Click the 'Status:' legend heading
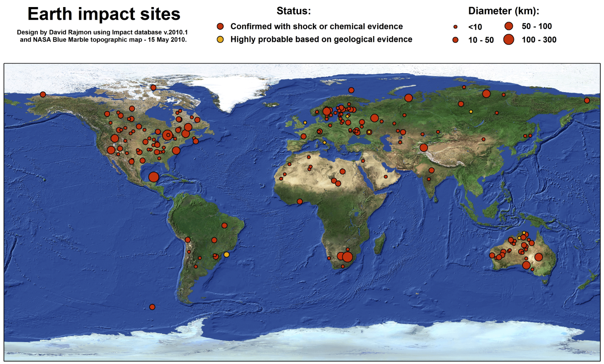 coord(293,11)
